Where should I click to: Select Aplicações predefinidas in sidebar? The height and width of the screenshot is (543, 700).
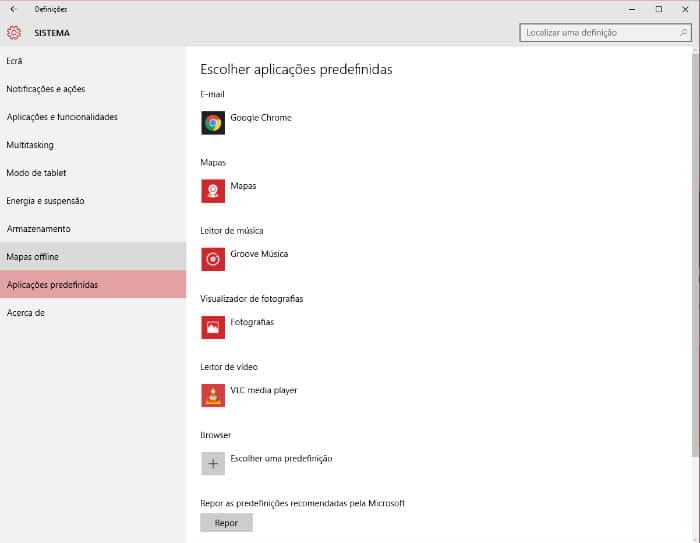93,284
